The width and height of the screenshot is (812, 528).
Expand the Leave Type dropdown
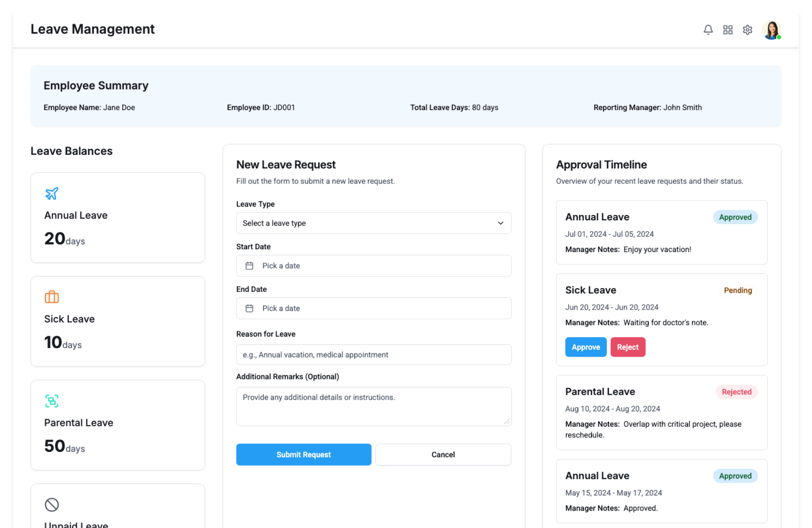tap(373, 223)
